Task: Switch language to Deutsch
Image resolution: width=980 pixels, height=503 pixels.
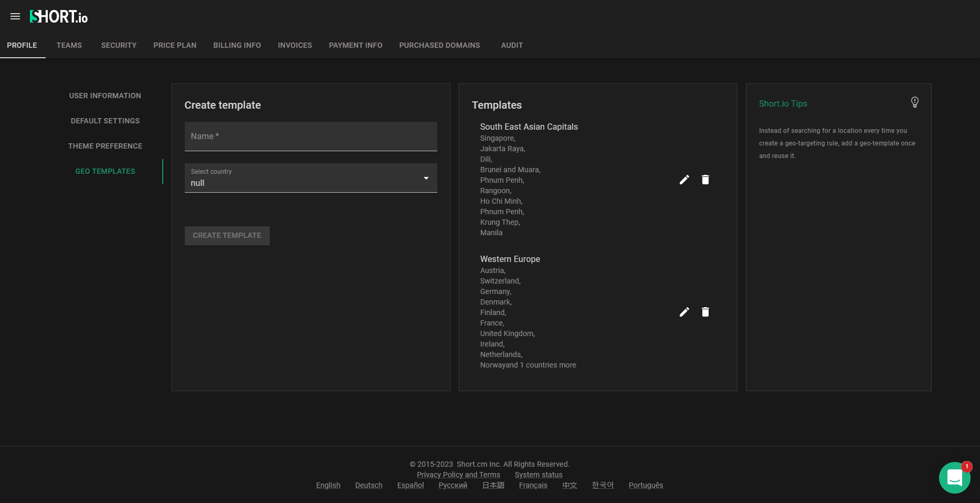Action: (369, 485)
